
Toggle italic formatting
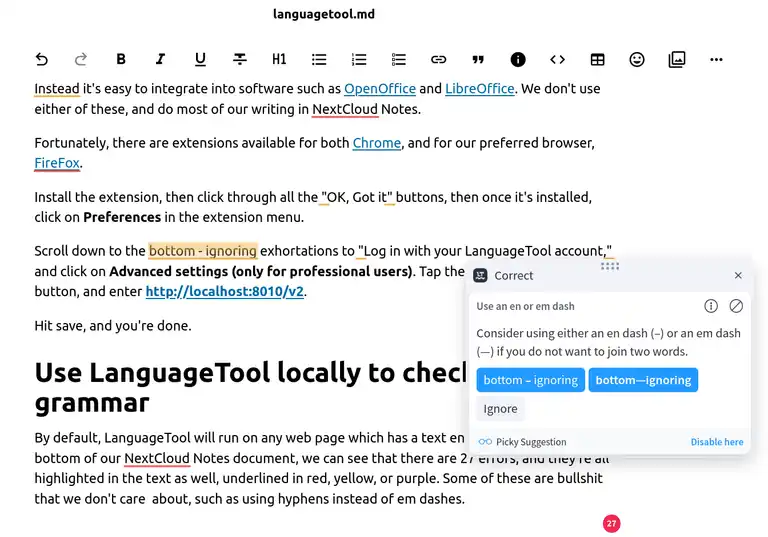click(160, 59)
